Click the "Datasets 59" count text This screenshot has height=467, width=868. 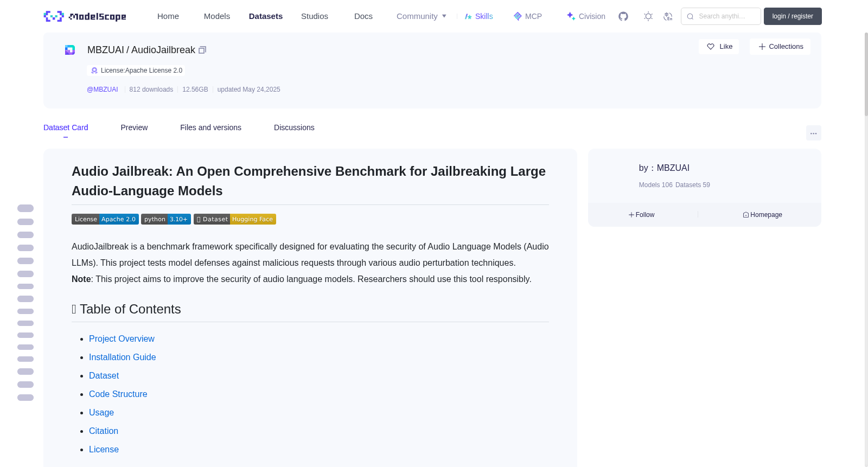[x=693, y=185]
